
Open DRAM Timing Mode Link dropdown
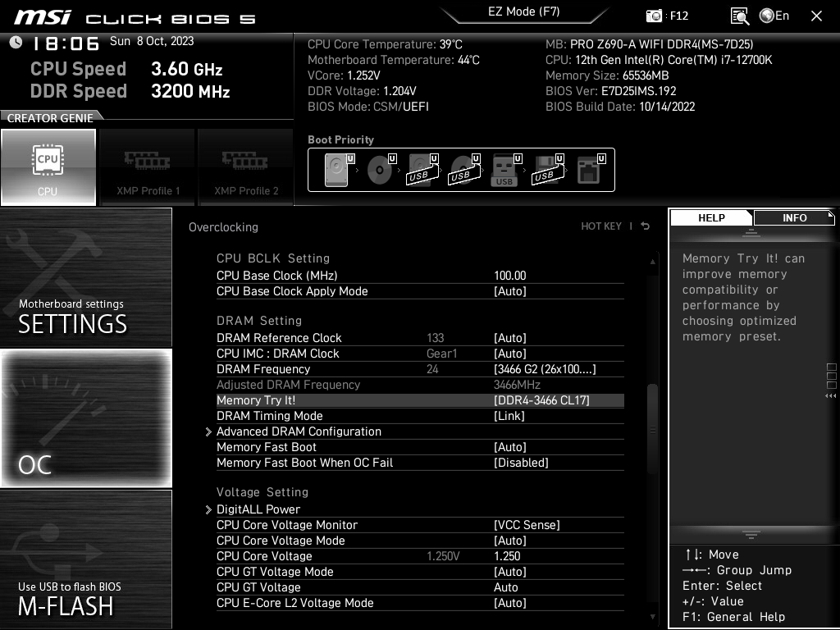(x=509, y=415)
